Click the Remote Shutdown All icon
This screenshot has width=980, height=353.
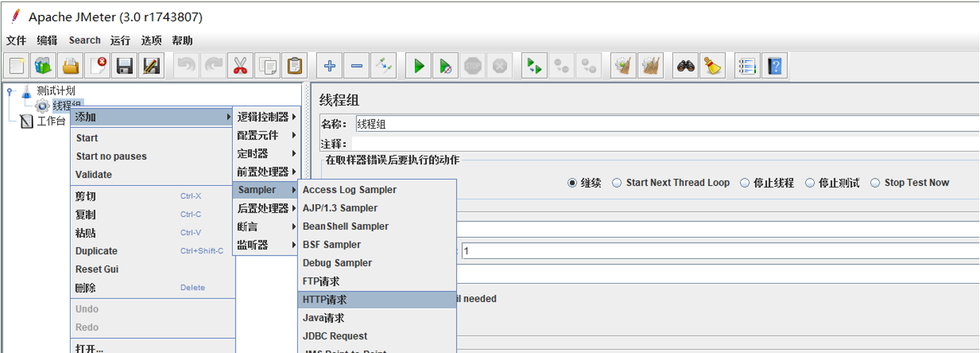tap(588, 66)
